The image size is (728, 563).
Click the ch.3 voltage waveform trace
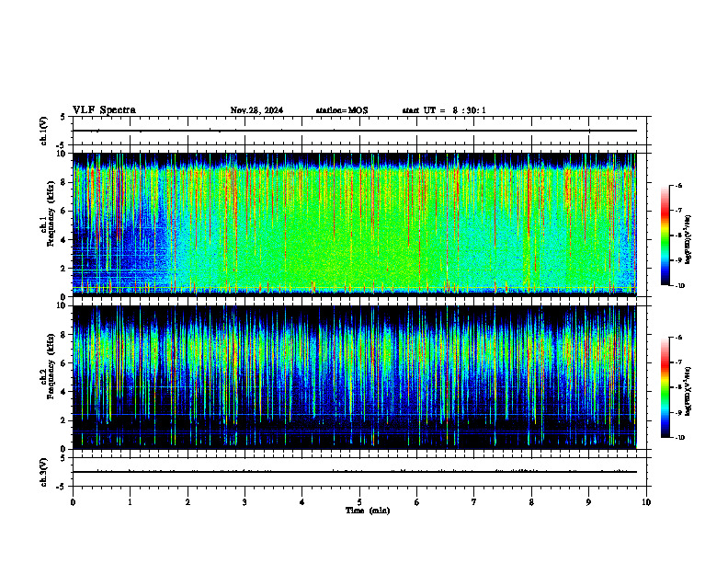pos(355,472)
